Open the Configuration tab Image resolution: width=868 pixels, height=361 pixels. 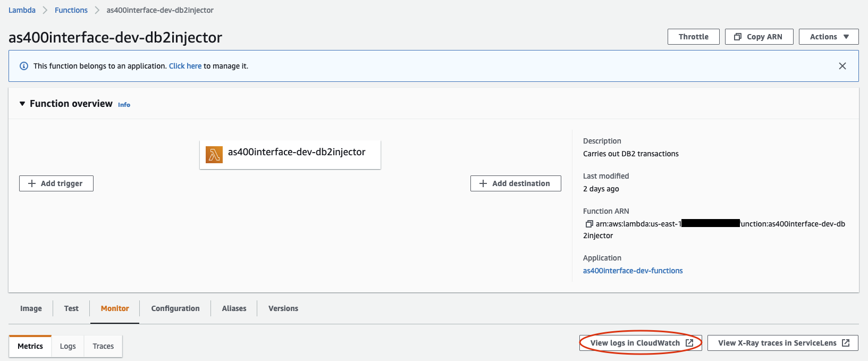click(175, 308)
